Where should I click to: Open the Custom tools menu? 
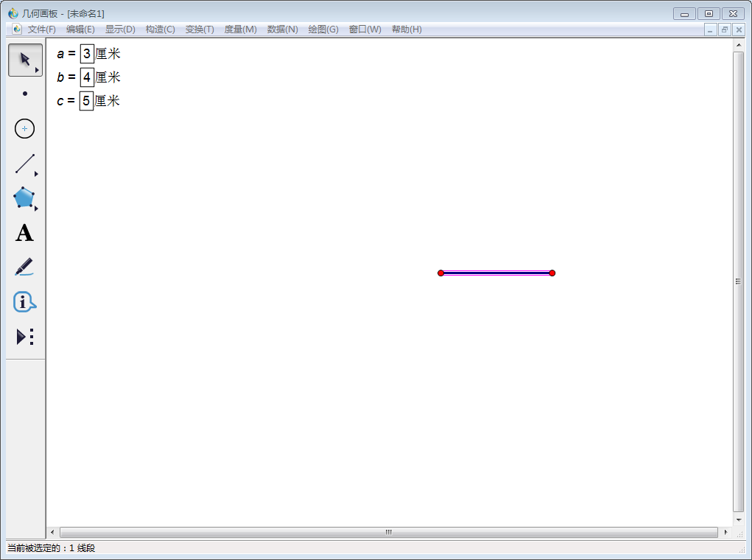pyautogui.click(x=25, y=337)
